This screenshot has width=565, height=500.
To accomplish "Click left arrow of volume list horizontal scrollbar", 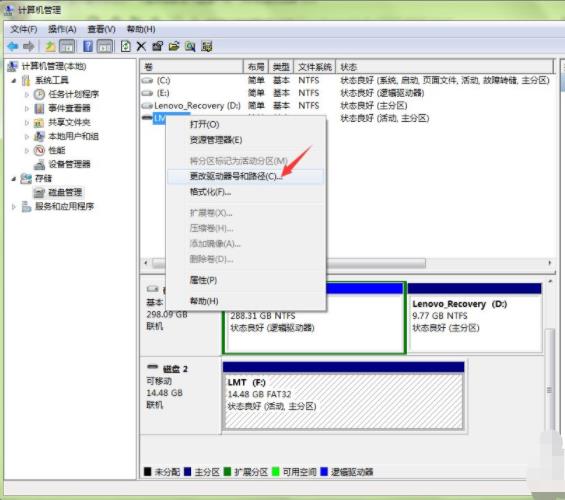I will tap(146, 263).
